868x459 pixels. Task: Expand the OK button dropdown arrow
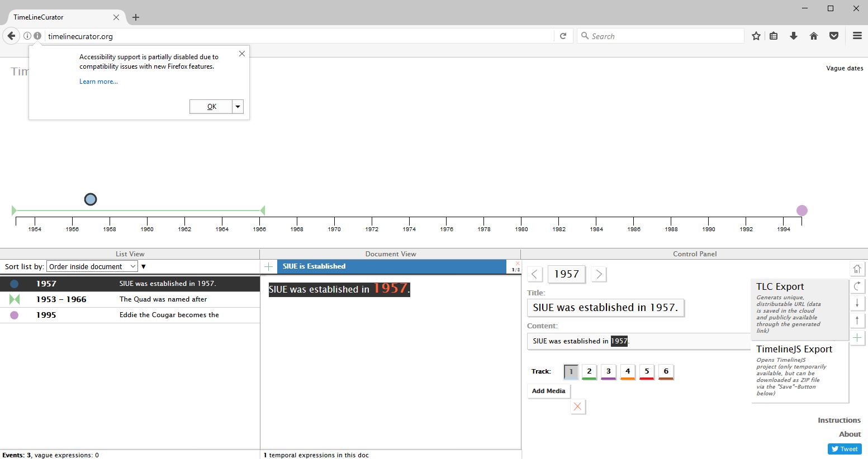238,107
